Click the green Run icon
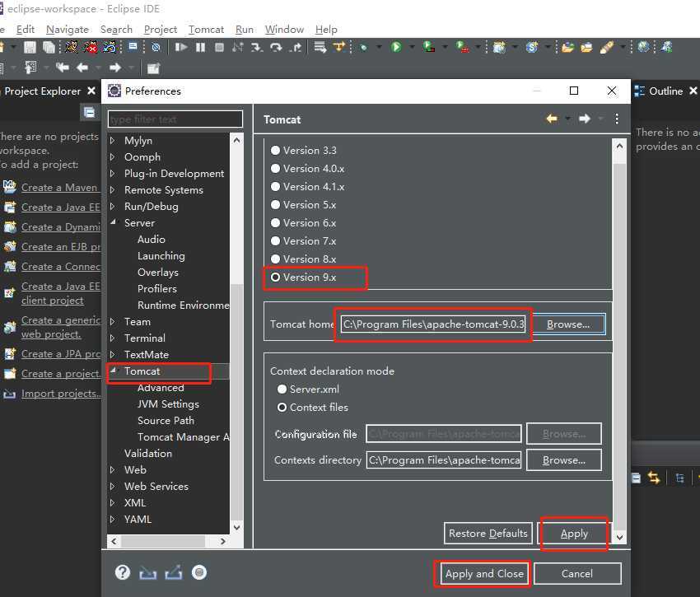This screenshot has height=597, width=700. 396,46
